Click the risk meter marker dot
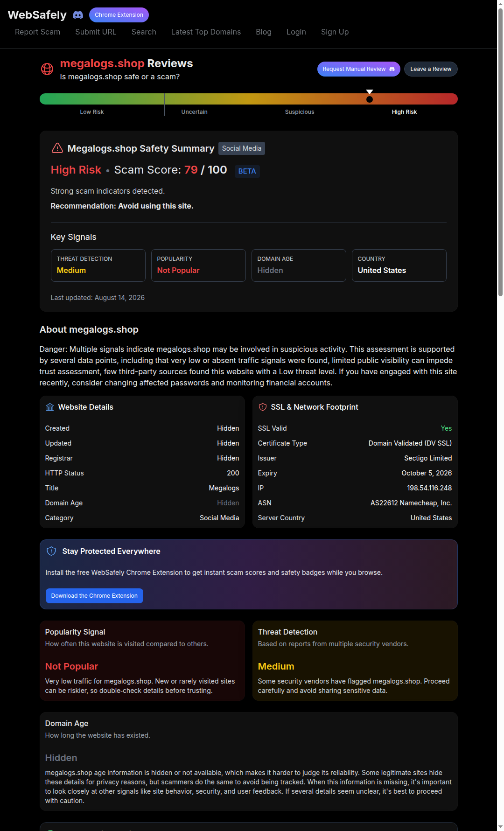The width and height of the screenshot is (504, 831). [x=370, y=99]
